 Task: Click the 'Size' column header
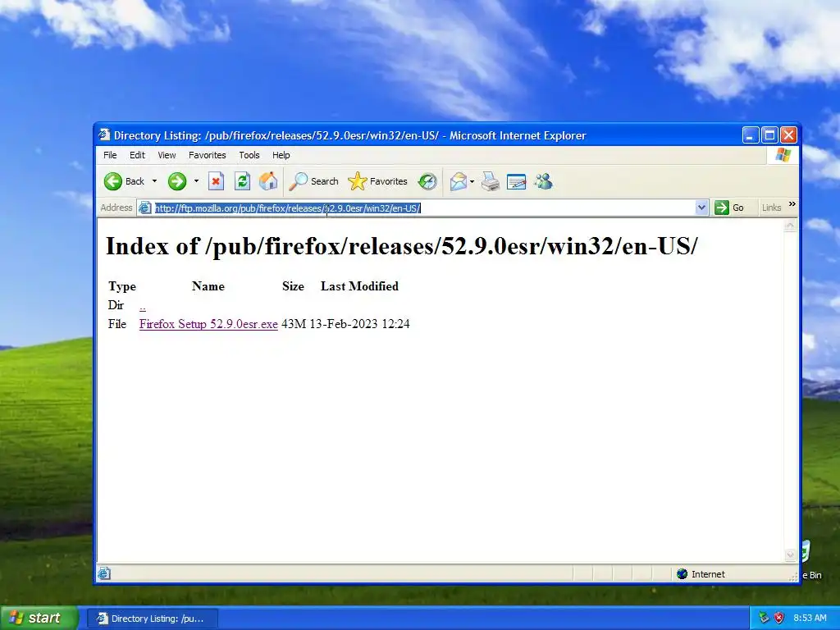pyautogui.click(x=293, y=286)
